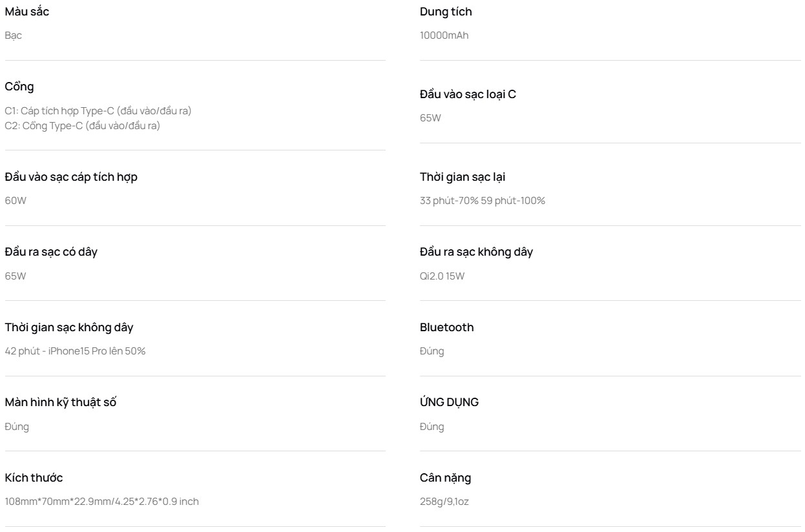805x532 pixels.
Task: Select the 258g/9,1oz weight value
Action: [x=444, y=502]
